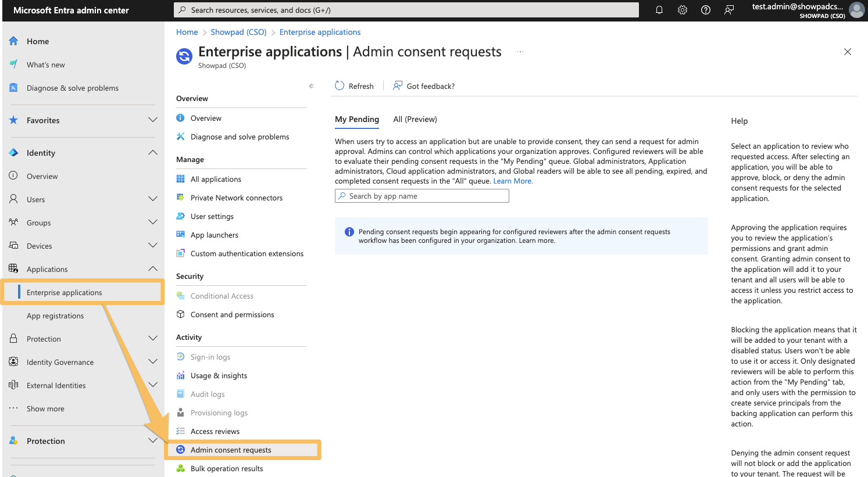Click the Identity Governance icon
Screen dimensions: 868x477
(x=13, y=362)
